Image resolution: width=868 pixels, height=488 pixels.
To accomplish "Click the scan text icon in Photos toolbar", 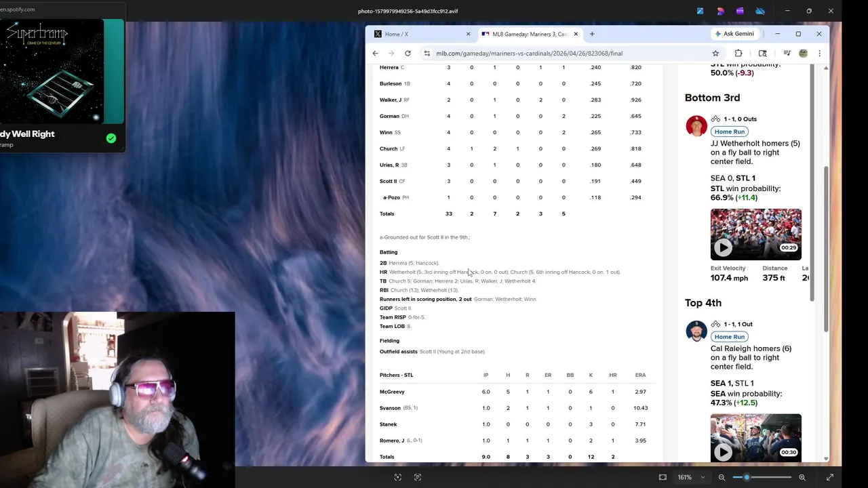I will coord(418,477).
